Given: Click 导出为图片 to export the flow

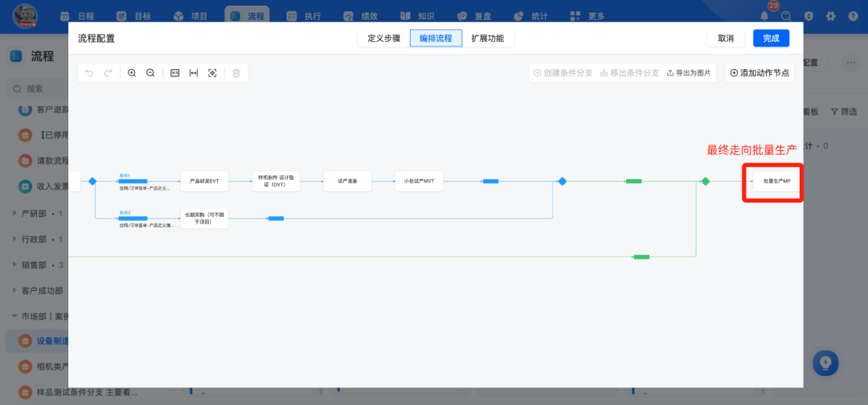Looking at the screenshot, I should click(x=689, y=73).
